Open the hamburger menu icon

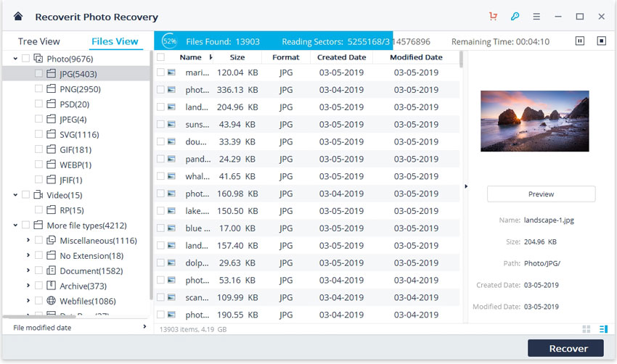[x=536, y=17]
